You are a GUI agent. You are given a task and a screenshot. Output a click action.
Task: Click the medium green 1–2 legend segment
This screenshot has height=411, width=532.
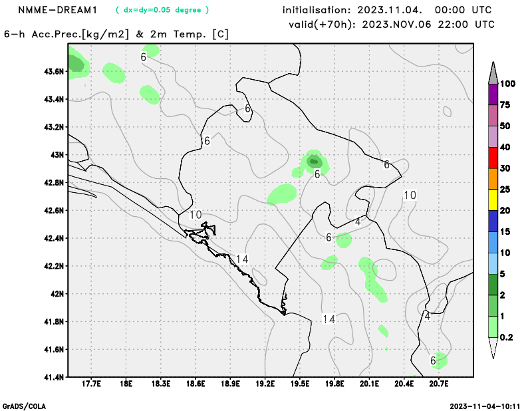click(493, 306)
